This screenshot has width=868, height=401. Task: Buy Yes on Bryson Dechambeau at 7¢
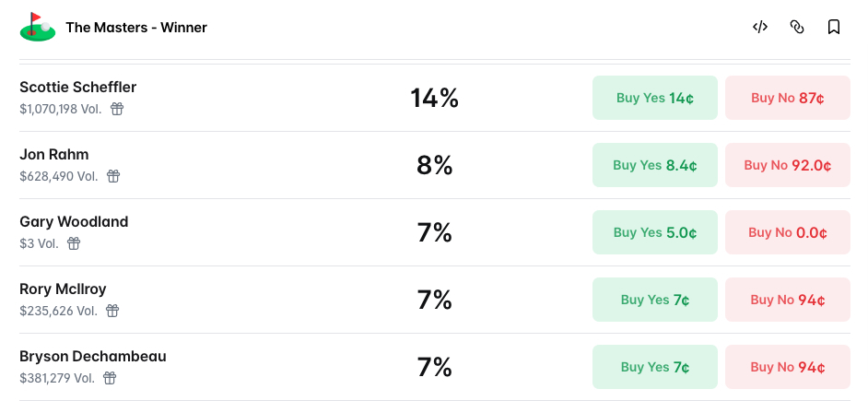[x=654, y=367]
